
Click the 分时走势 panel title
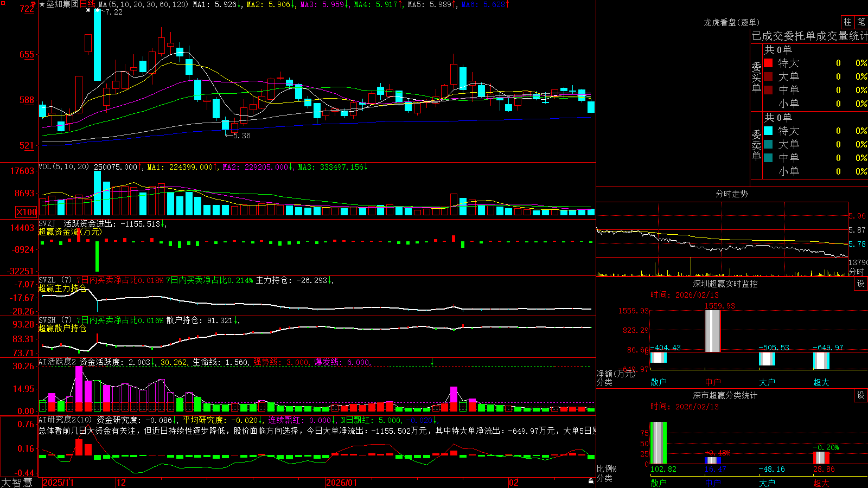click(731, 194)
